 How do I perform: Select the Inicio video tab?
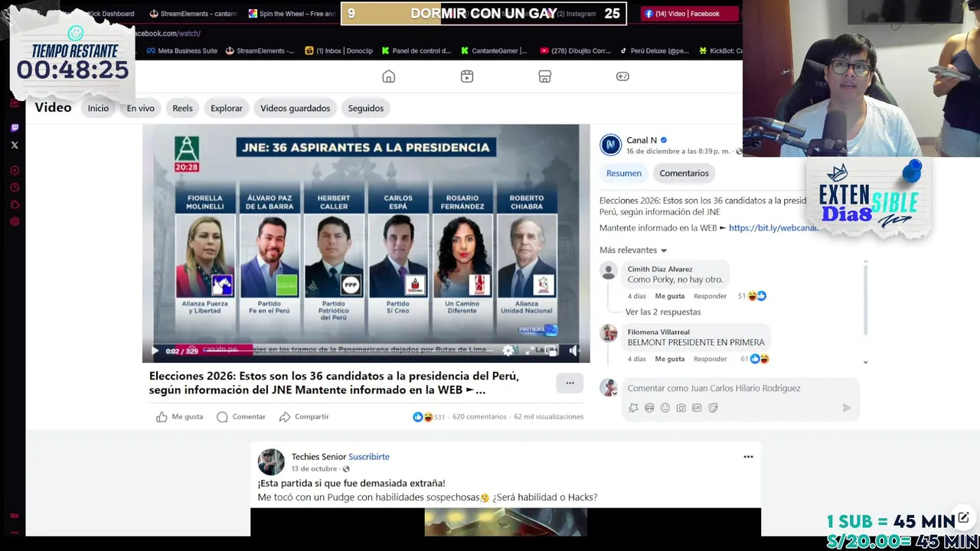(x=98, y=108)
